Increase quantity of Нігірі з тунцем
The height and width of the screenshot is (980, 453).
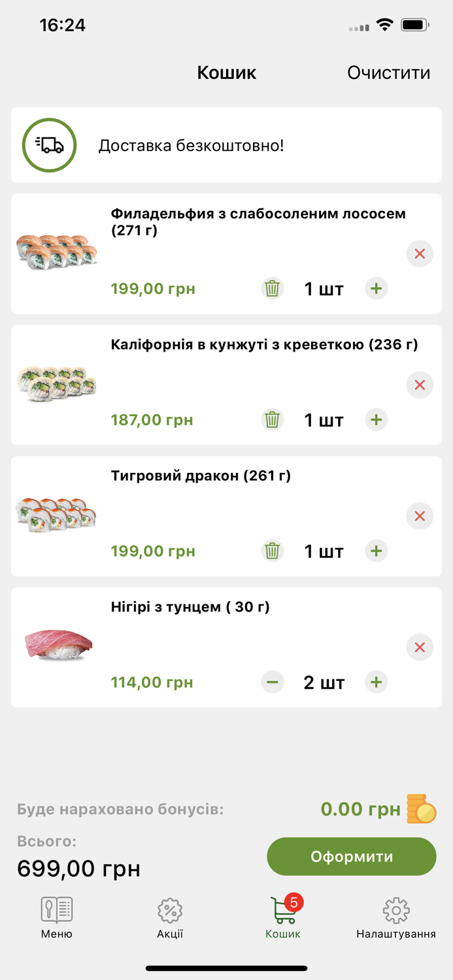pos(376,682)
